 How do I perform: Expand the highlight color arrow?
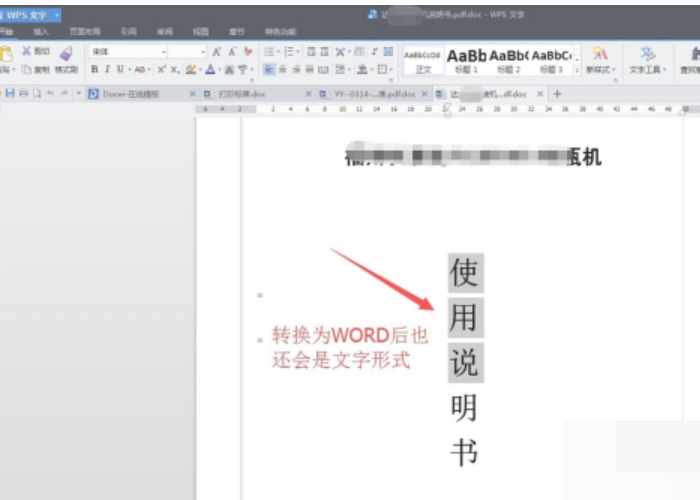(200, 70)
